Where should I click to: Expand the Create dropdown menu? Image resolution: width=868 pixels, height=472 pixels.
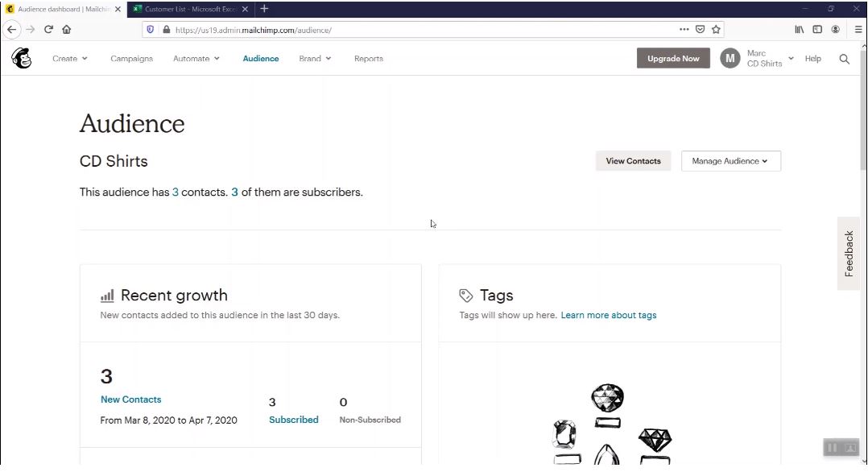(x=70, y=59)
